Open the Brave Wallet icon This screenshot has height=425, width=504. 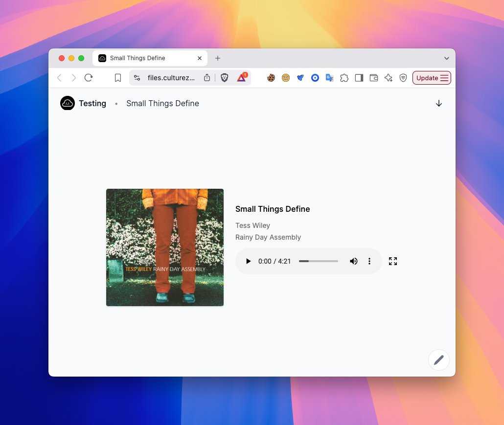pos(374,78)
